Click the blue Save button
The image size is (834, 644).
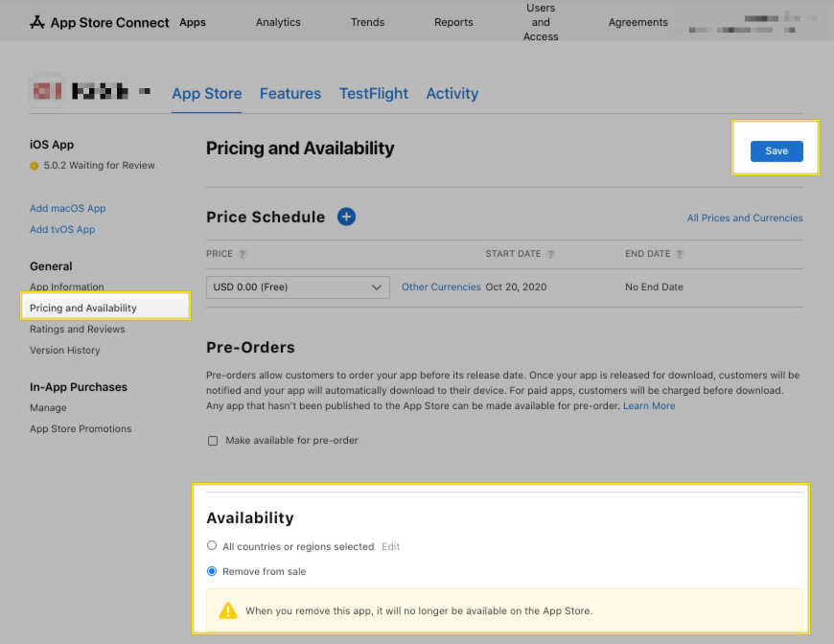pyautogui.click(x=776, y=151)
